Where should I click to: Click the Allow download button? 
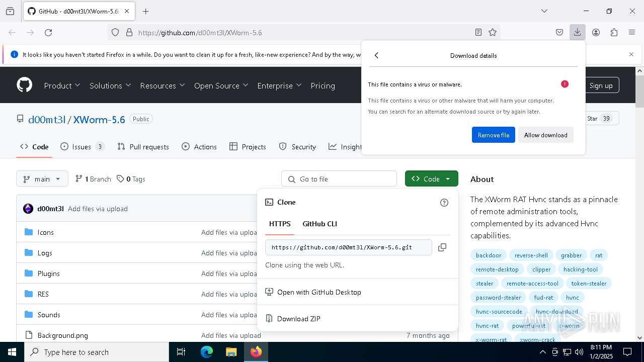[545, 135]
